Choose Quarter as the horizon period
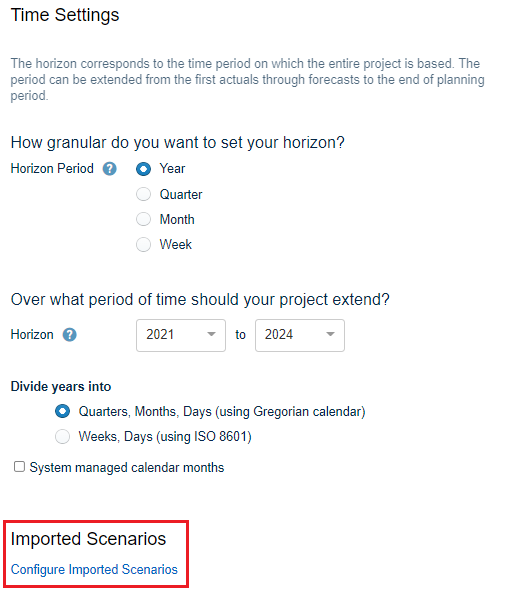The width and height of the screenshot is (521, 597). coord(144,194)
